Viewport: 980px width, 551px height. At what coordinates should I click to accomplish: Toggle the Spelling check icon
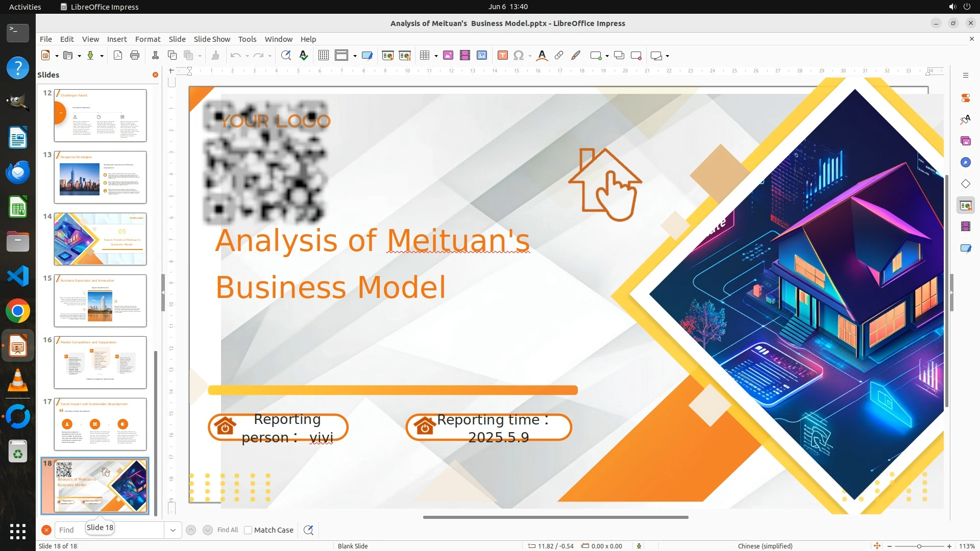(x=304, y=56)
